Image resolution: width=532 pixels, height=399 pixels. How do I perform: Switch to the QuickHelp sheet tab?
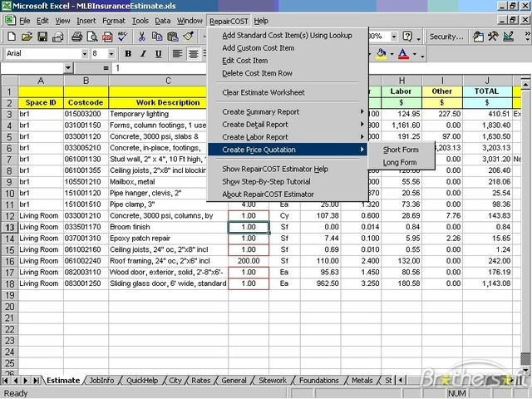tap(142, 381)
